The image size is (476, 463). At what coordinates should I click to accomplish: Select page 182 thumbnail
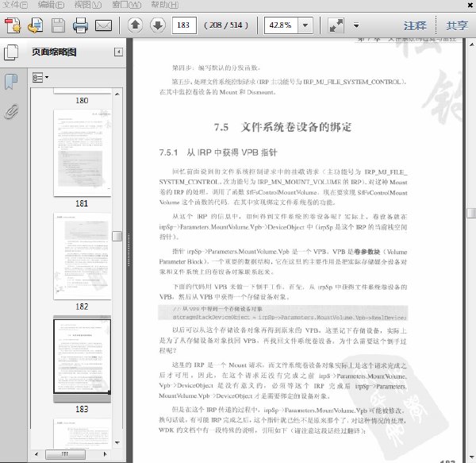[83, 256]
